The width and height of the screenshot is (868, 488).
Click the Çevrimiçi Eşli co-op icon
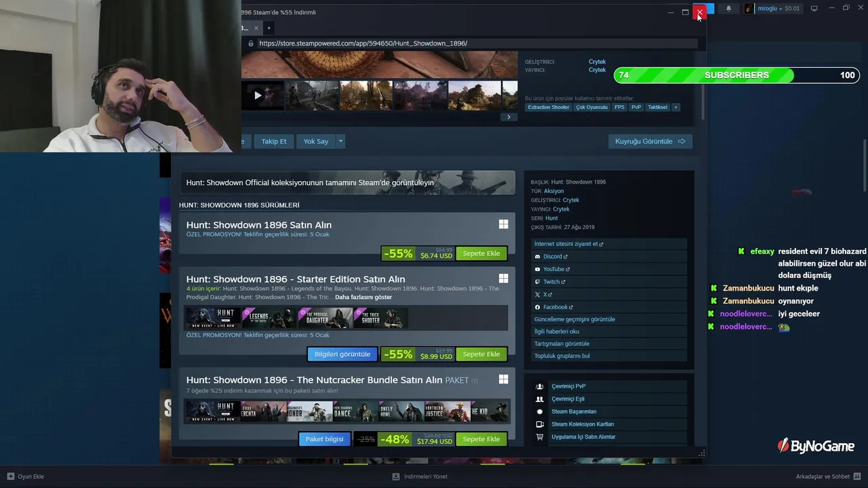pyautogui.click(x=540, y=399)
